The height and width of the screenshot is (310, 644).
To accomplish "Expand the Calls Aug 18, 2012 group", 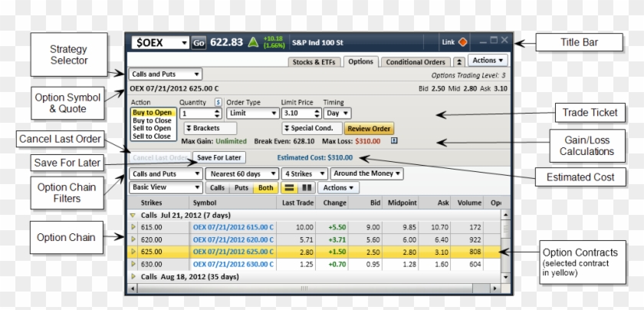I will [133, 277].
